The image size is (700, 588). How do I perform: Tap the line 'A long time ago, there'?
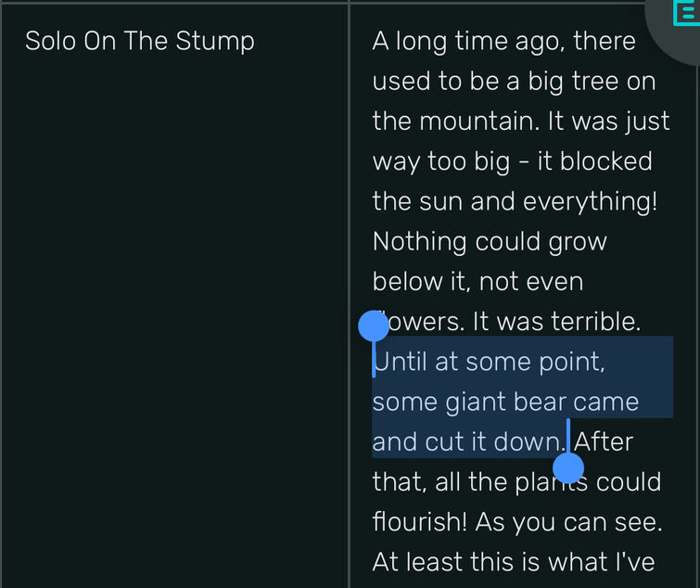[x=504, y=41]
